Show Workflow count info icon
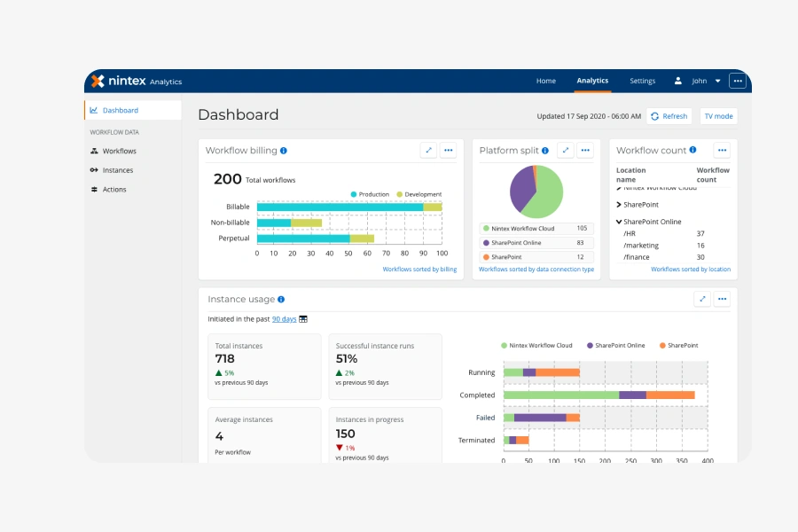This screenshot has height=532, width=798. tap(692, 150)
